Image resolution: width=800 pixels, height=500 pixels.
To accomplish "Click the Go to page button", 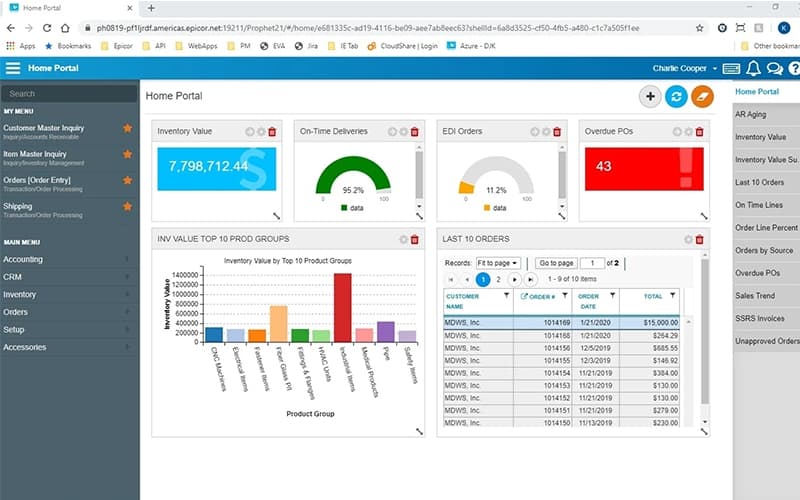I will [556, 262].
